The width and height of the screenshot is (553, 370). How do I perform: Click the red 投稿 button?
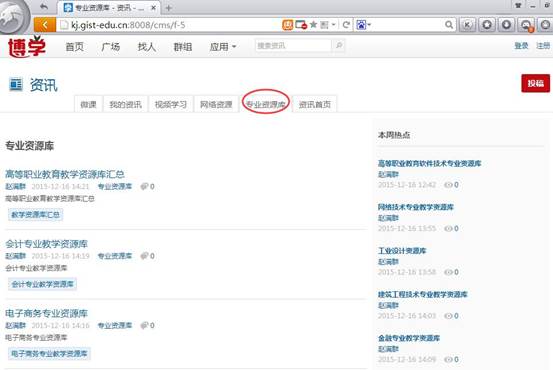[x=535, y=83]
